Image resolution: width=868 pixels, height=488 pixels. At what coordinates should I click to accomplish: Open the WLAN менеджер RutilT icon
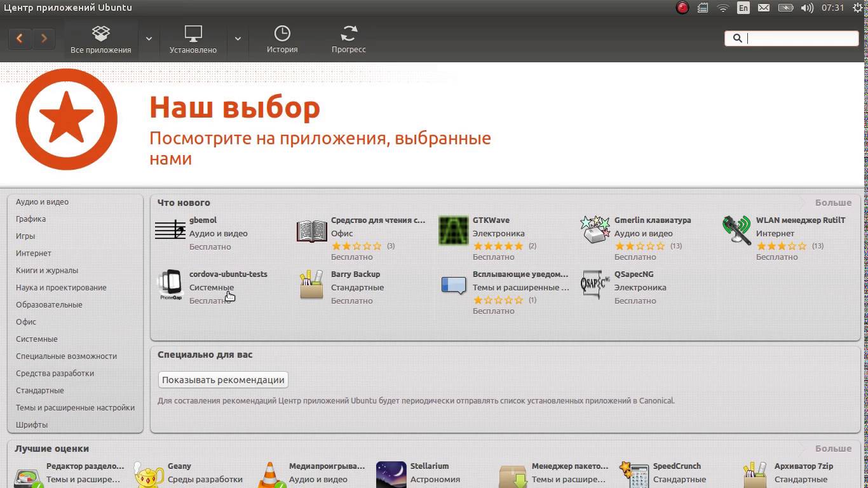coord(736,230)
